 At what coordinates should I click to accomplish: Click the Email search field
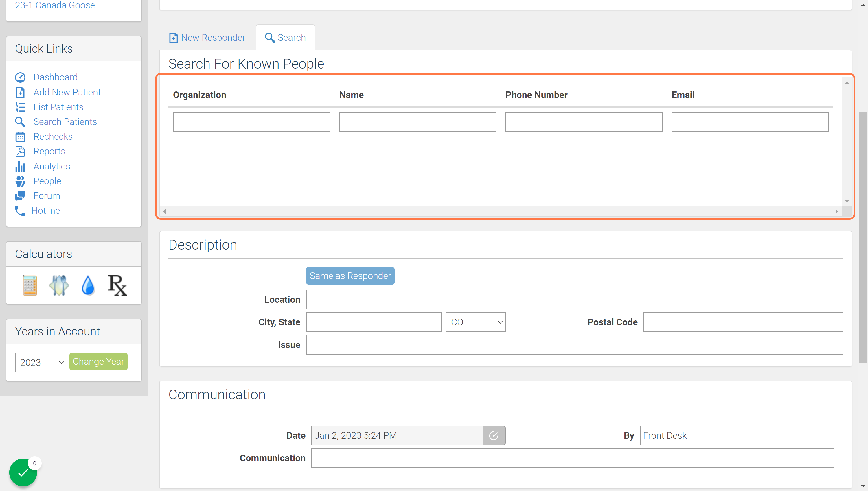click(x=750, y=122)
